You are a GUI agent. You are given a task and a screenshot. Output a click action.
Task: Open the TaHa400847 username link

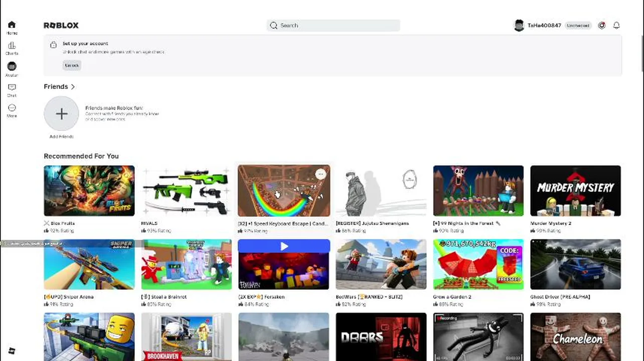pos(544,26)
